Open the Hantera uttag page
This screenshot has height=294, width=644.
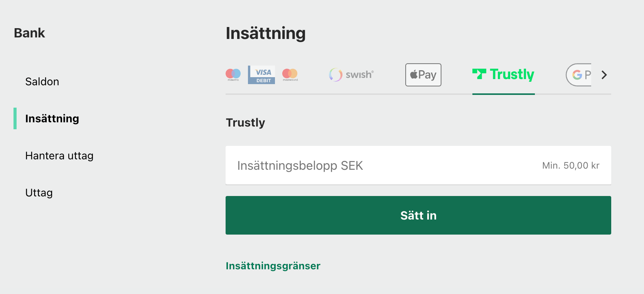pyautogui.click(x=59, y=155)
